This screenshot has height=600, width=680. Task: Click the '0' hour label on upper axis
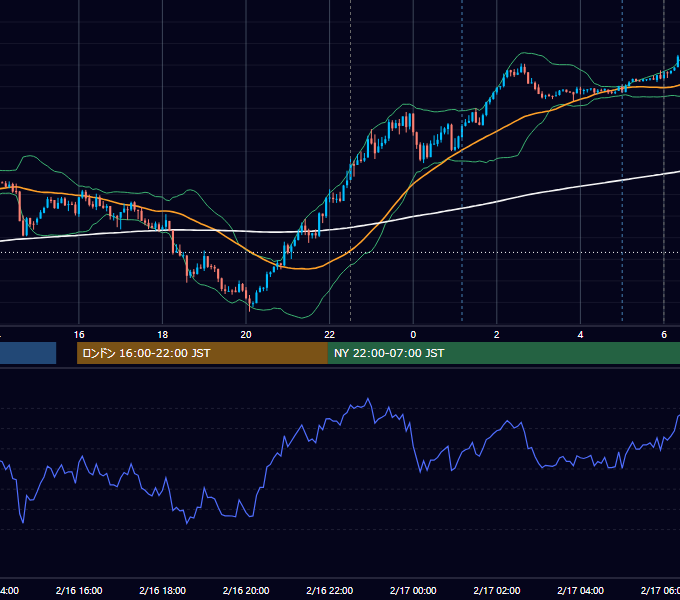413,335
